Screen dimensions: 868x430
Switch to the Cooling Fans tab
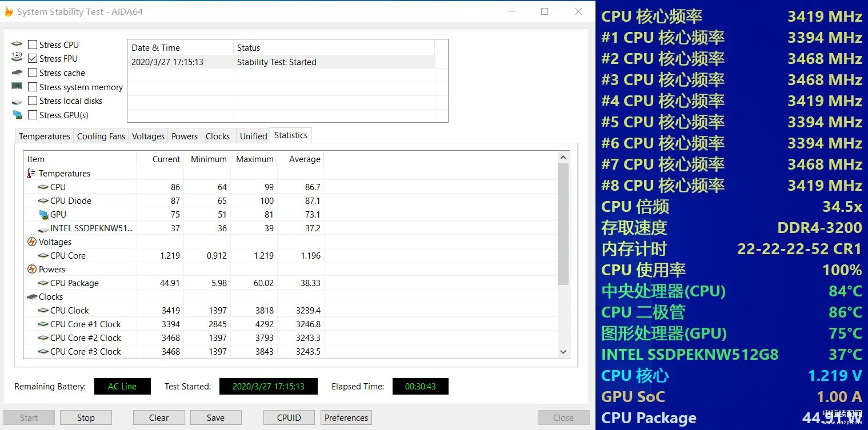(101, 136)
